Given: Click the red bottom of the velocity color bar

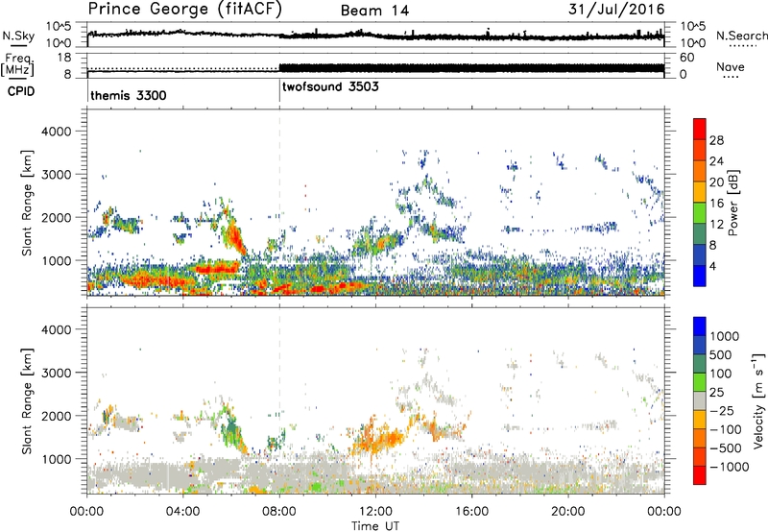Looking at the screenshot, I should coord(700,477).
